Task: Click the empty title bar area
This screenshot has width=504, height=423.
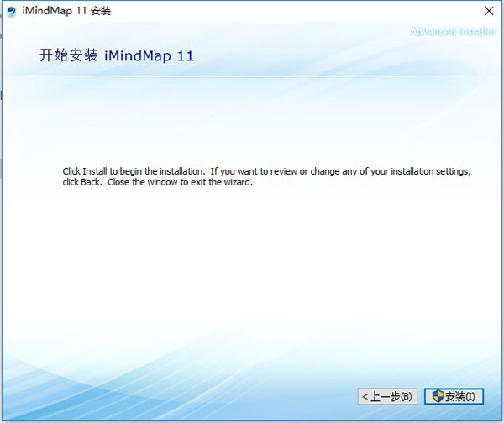Action: point(289,11)
